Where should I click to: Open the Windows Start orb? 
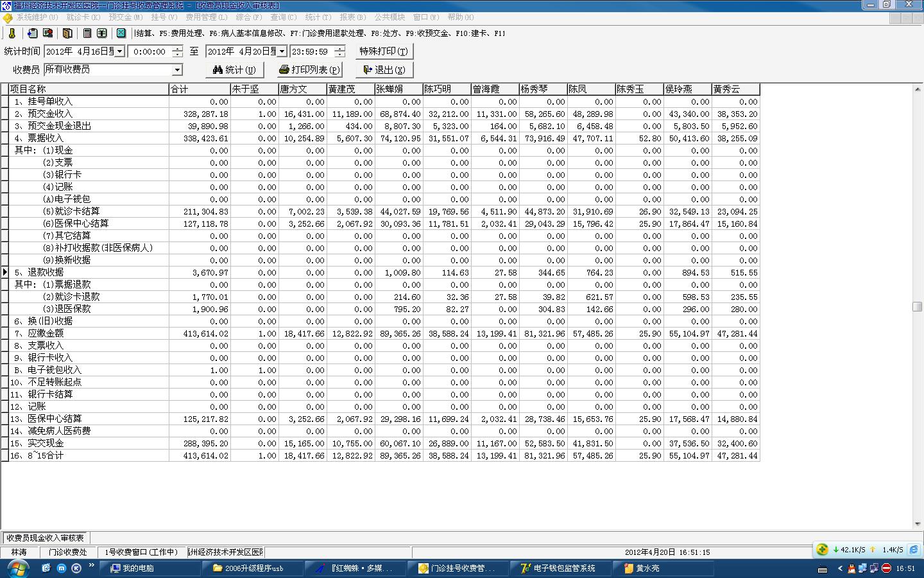(x=17, y=568)
